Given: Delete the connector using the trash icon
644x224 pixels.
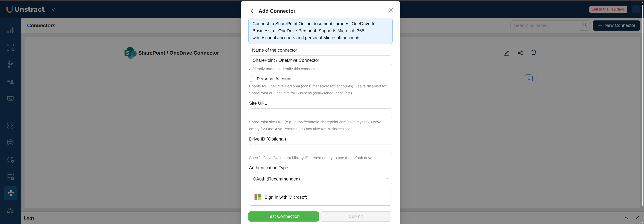Looking at the screenshot, I should [x=534, y=52].
